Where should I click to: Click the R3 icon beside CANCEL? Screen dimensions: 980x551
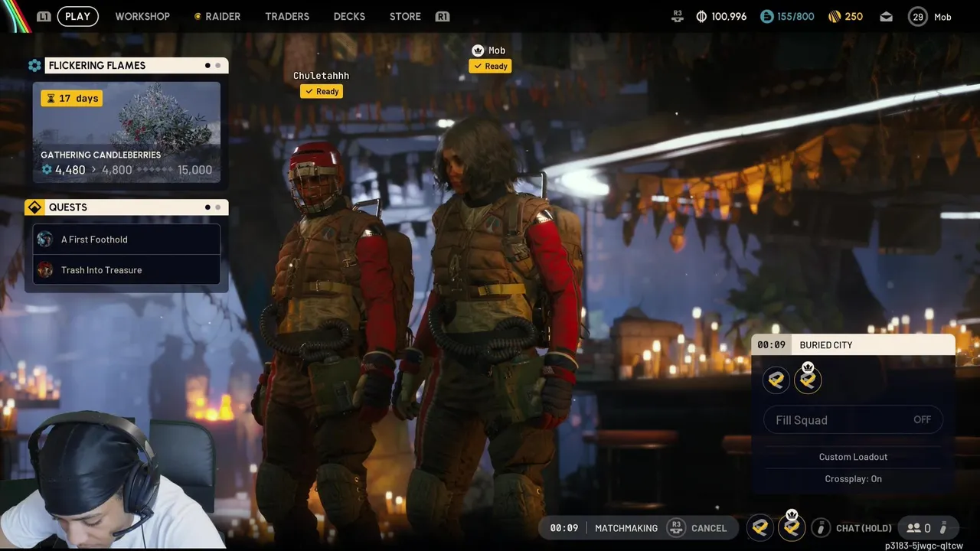click(675, 527)
